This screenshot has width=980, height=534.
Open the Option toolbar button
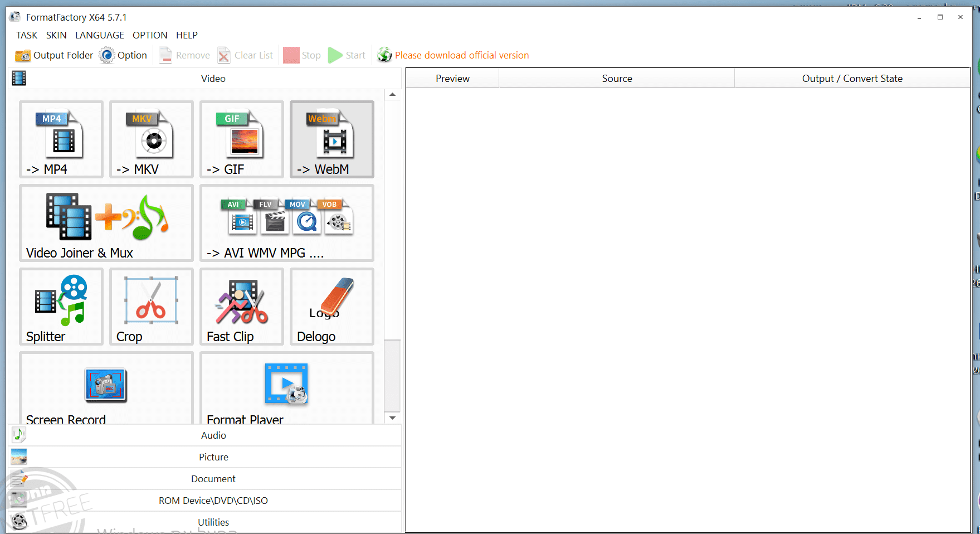tap(123, 55)
